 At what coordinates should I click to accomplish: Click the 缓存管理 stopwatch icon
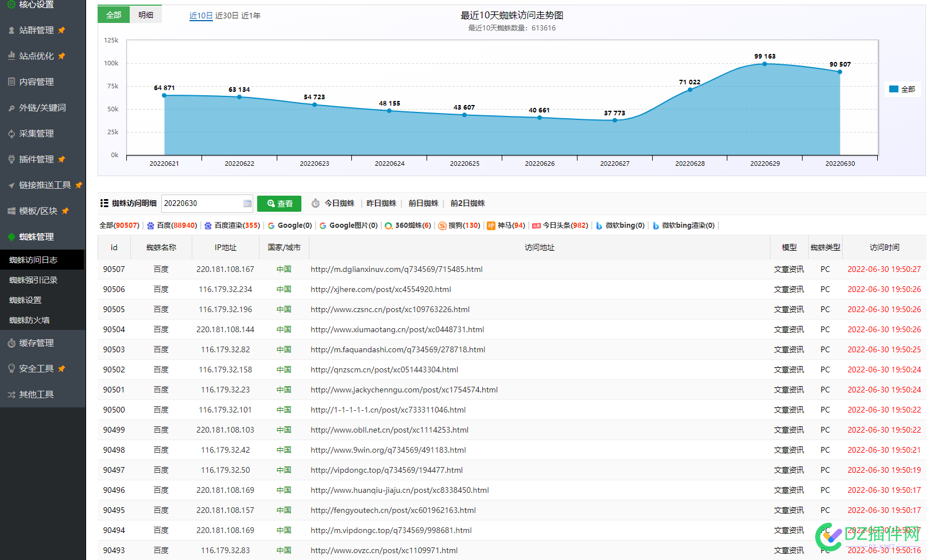coord(11,343)
